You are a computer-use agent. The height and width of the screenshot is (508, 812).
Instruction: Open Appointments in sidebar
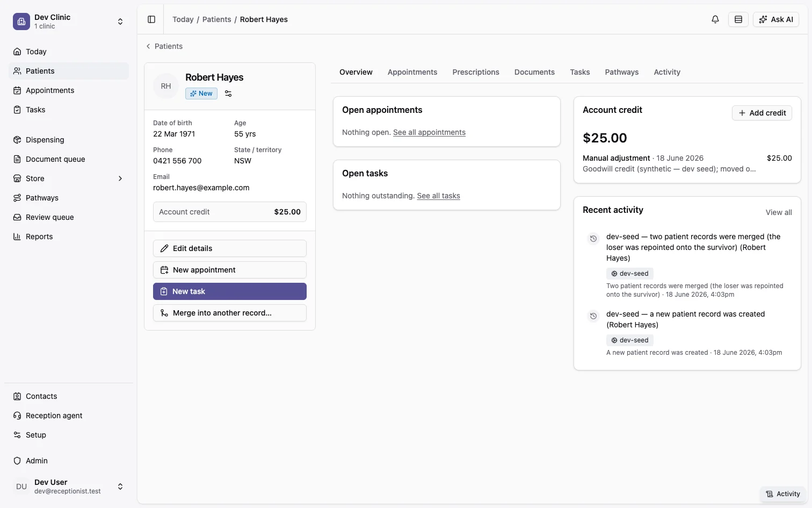(69, 90)
